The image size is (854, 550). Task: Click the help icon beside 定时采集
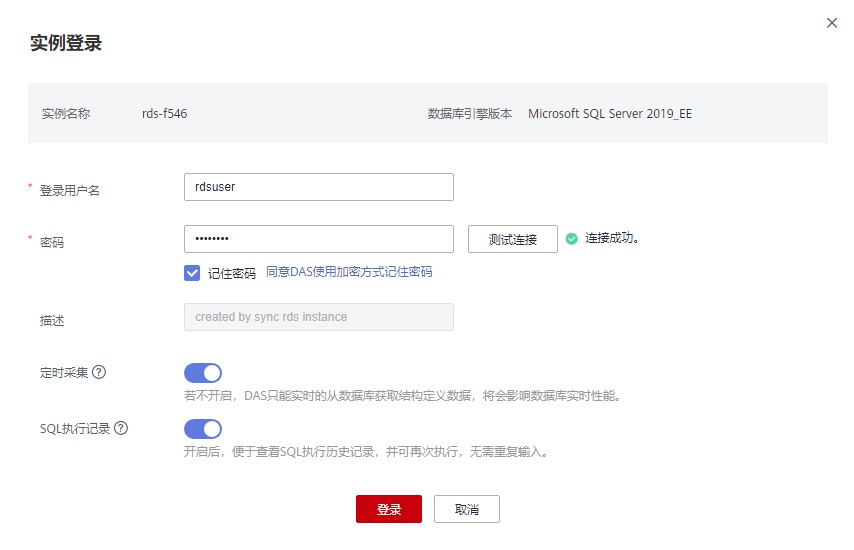(x=99, y=372)
